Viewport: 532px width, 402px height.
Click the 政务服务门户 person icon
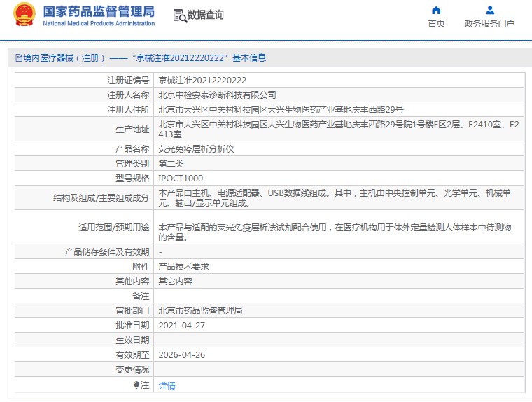pos(489,10)
